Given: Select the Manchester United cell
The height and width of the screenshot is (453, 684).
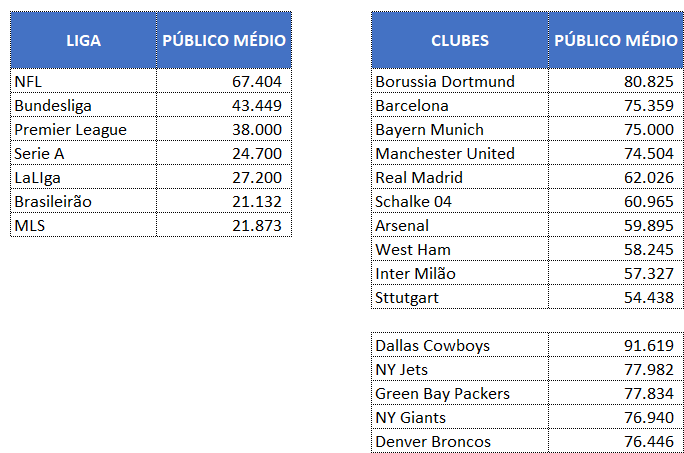Looking at the screenshot, I should [460, 153].
